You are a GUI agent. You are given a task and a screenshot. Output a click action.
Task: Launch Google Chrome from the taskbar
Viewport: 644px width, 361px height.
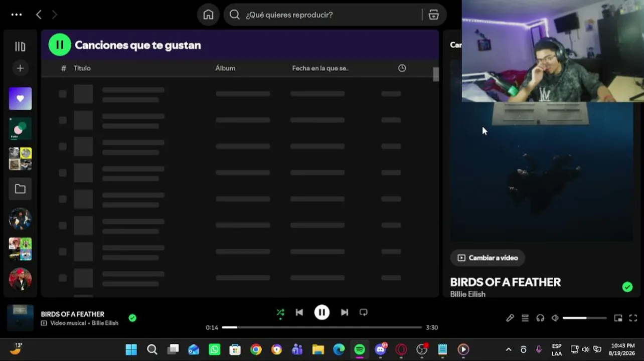click(x=256, y=349)
